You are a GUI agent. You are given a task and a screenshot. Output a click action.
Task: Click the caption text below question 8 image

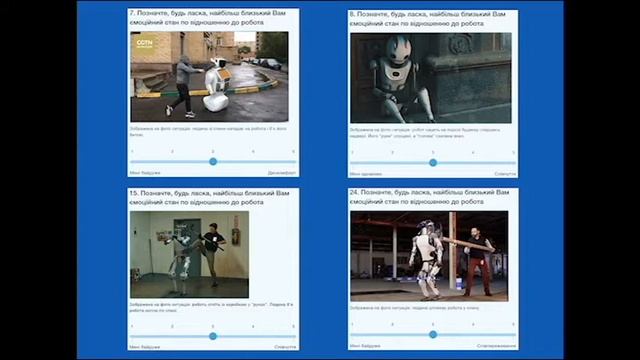point(425,133)
